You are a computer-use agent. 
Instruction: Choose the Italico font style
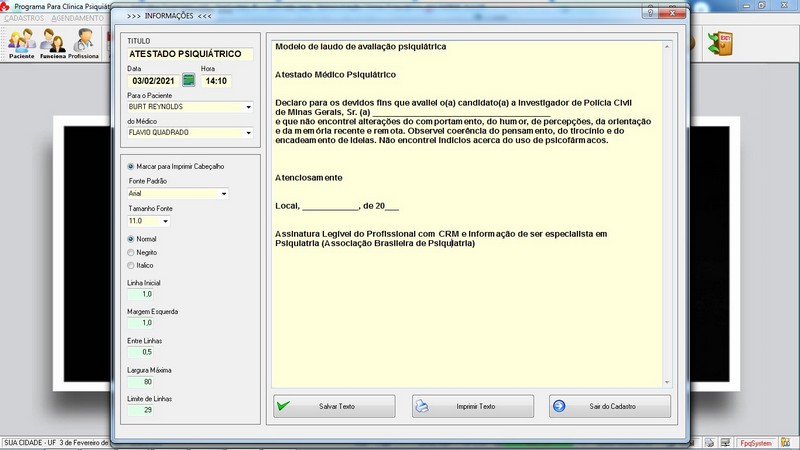coord(130,265)
